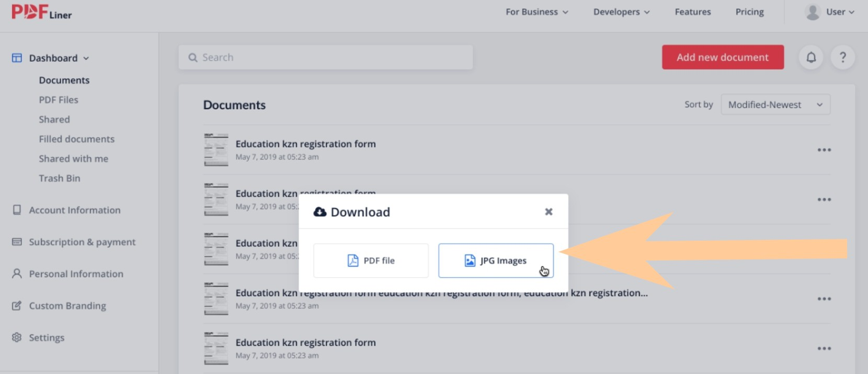Viewport: 868px width, 374px height.
Task: Click the Settings gear icon in the sidebar
Action: pyautogui.click(x=17, y=337)
